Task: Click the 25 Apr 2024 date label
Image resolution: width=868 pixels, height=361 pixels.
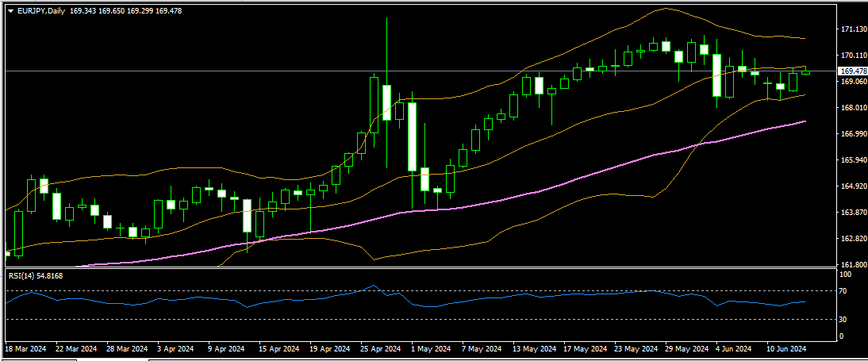Action: point(380,349)
